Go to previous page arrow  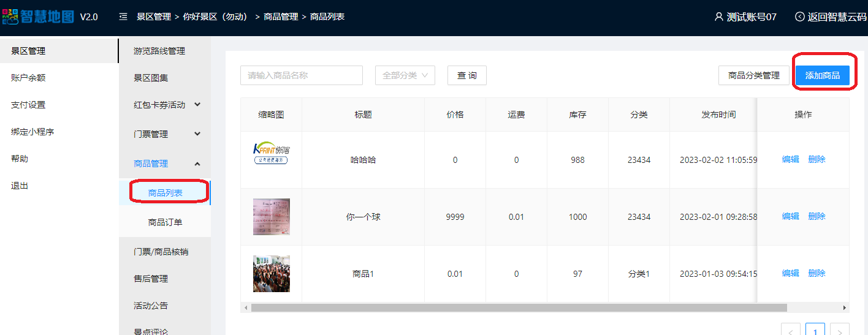tap(790, 331)
